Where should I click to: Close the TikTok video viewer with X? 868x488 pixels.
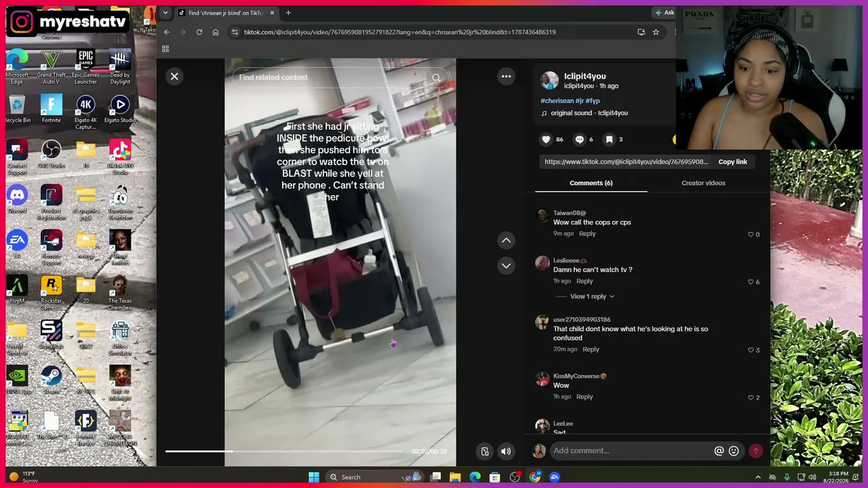click(174, 77)
